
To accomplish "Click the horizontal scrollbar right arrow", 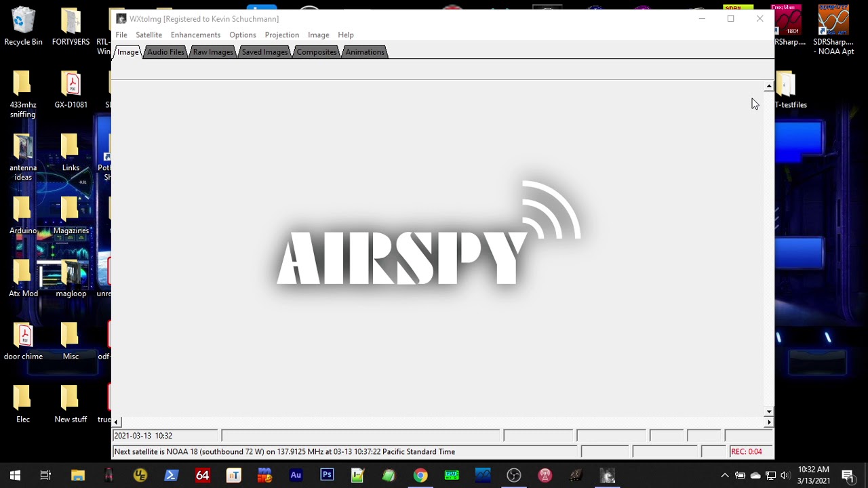I will pyautogui.click(x=768, y=422).
